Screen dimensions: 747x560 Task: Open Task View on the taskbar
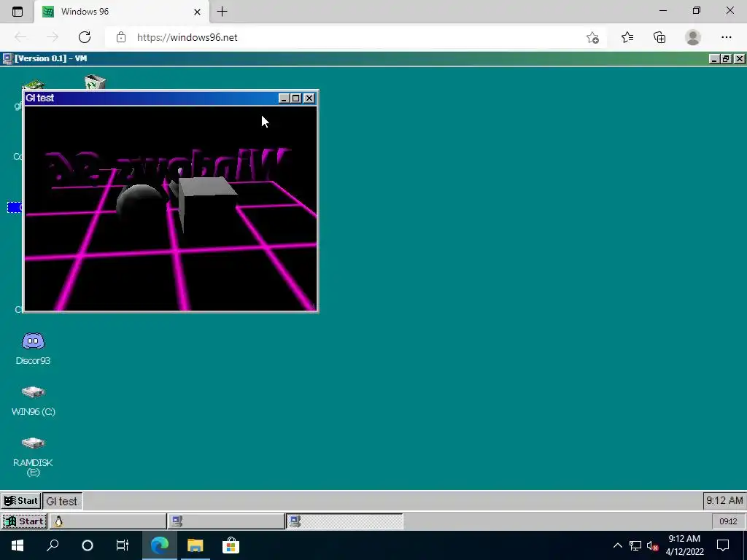pos(123,545)
